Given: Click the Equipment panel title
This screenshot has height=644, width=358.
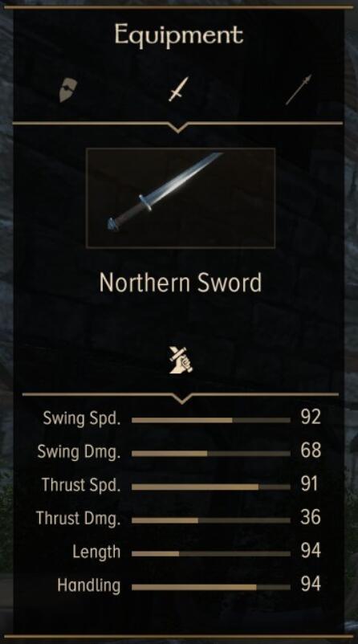Looking at the screenshot, I should pos(179,35).
